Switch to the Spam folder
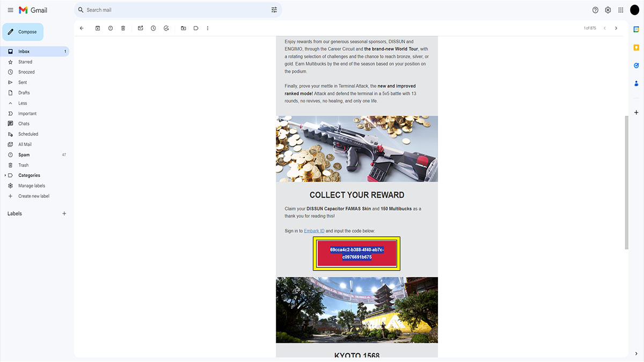 coord(23,154)
